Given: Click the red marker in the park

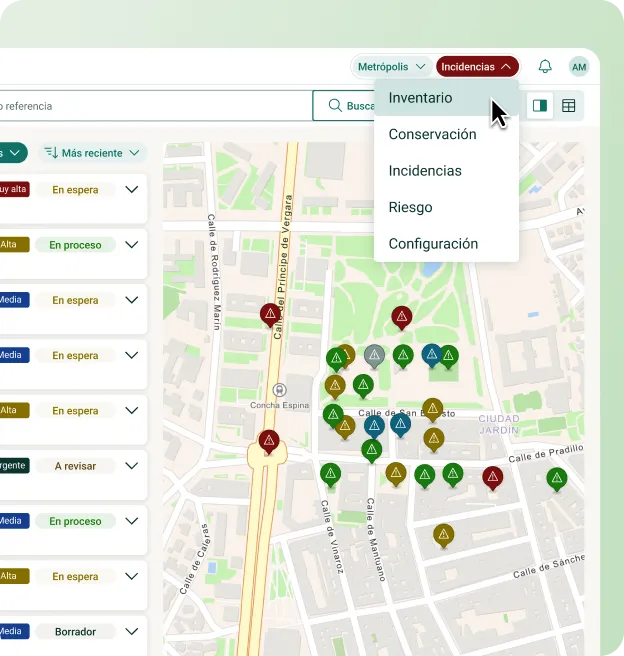Looking at the screenshot, I should [x=402, y=318].
